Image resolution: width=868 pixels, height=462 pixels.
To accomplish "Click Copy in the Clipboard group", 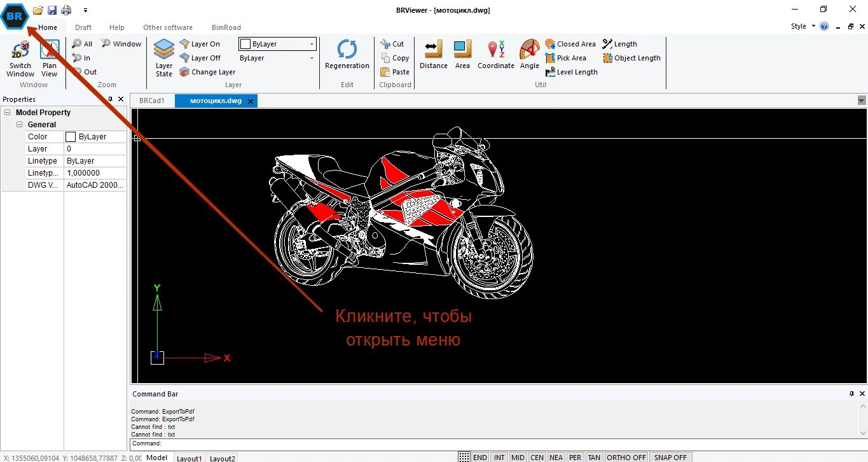I will tap(395, 58).
